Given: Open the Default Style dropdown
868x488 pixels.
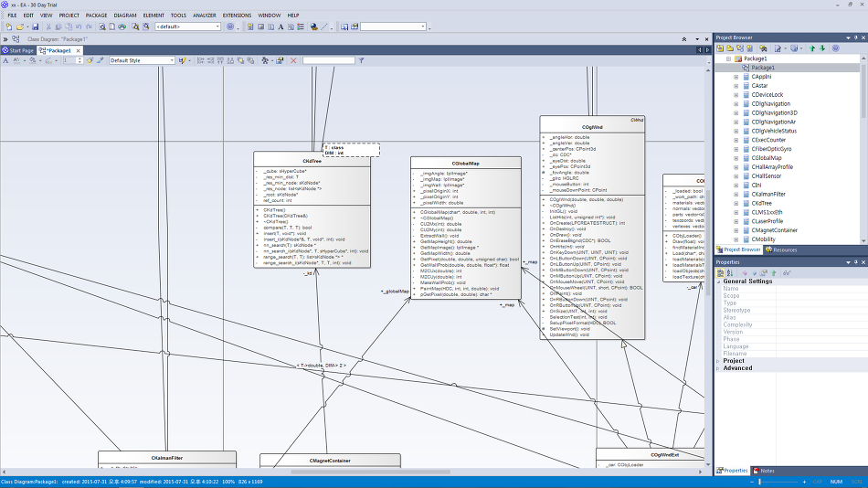Looking at the screenshot, I should click(x=172, y=60).
